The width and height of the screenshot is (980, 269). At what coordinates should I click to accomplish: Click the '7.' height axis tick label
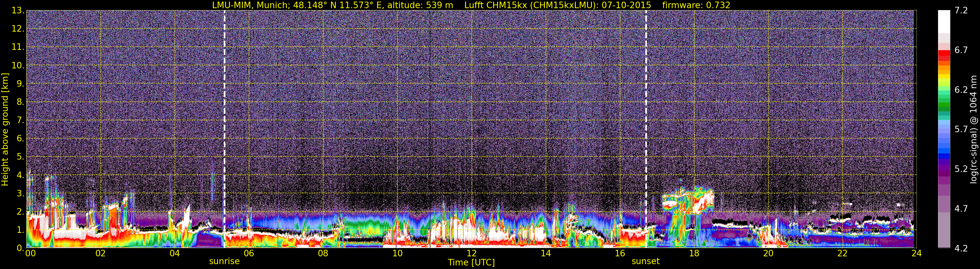tap(20, 120)
